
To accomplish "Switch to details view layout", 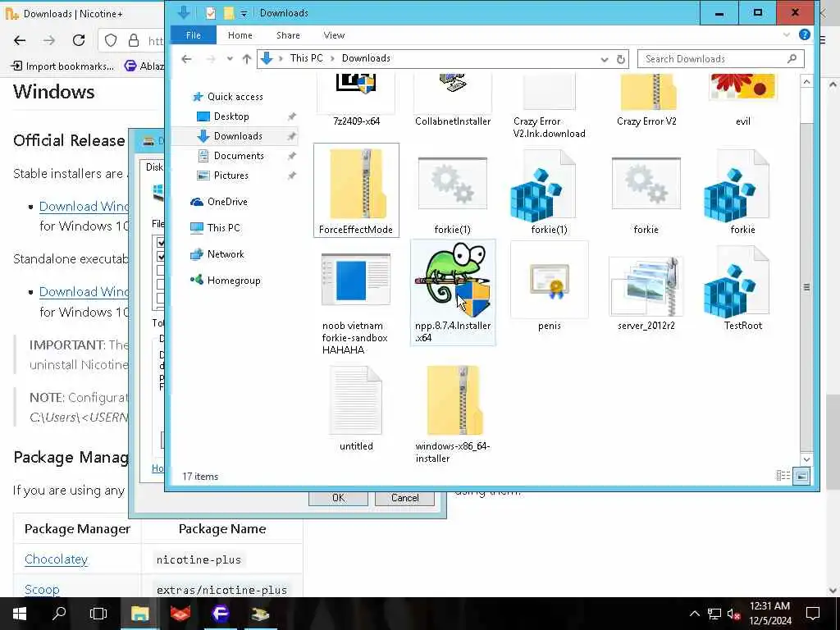I will pyautogui.click(x=783, y=475).
